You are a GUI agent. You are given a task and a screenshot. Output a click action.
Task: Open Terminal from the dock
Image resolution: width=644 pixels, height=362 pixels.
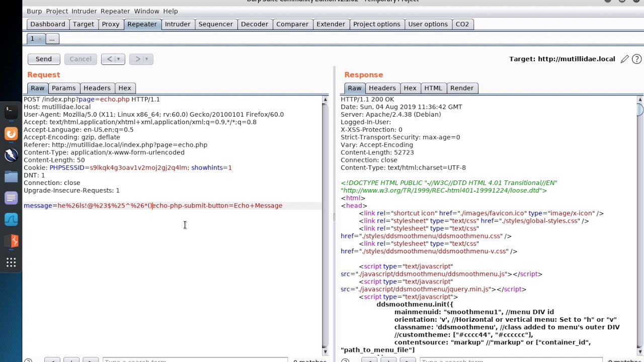click(x=11, y=112)
